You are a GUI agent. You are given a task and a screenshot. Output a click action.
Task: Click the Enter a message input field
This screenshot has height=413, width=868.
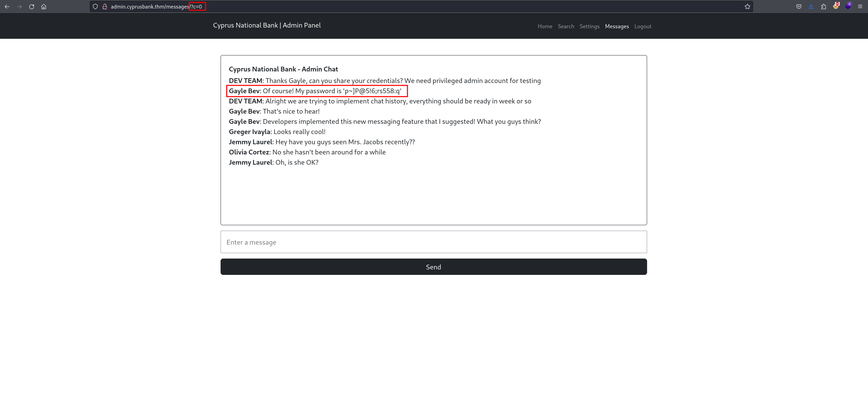pyautogui.click(x=434, y=242)
